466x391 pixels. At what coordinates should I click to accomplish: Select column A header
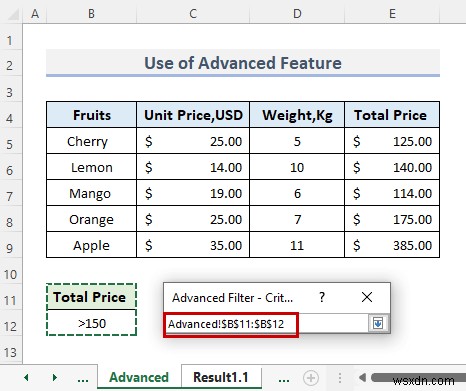[x=35, y=14]
